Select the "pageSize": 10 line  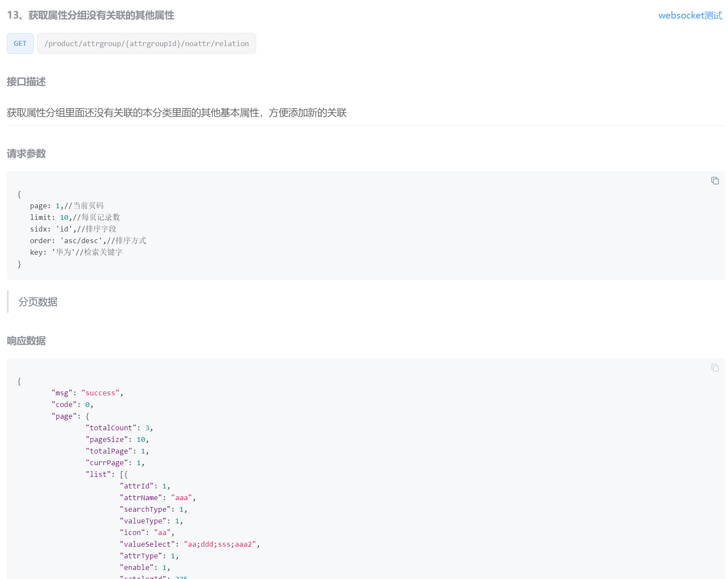[117, 439]
